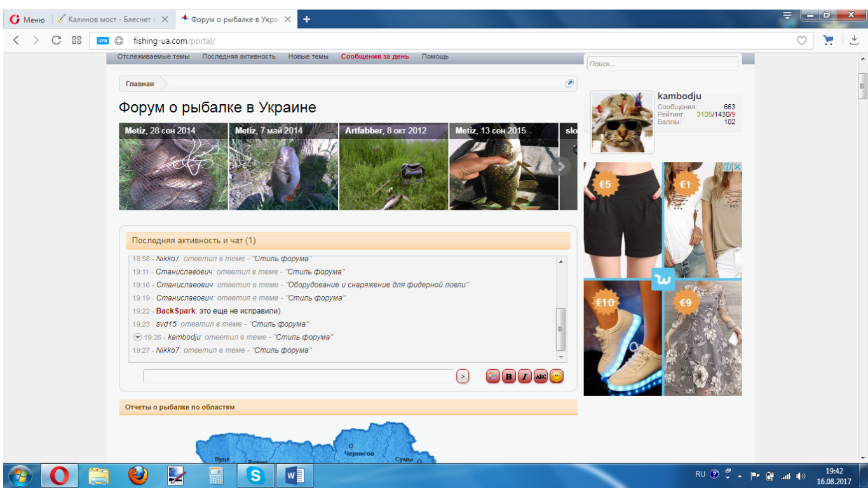Reload the page with the refresh icon
868x488 pixels.
click(56, 41)
